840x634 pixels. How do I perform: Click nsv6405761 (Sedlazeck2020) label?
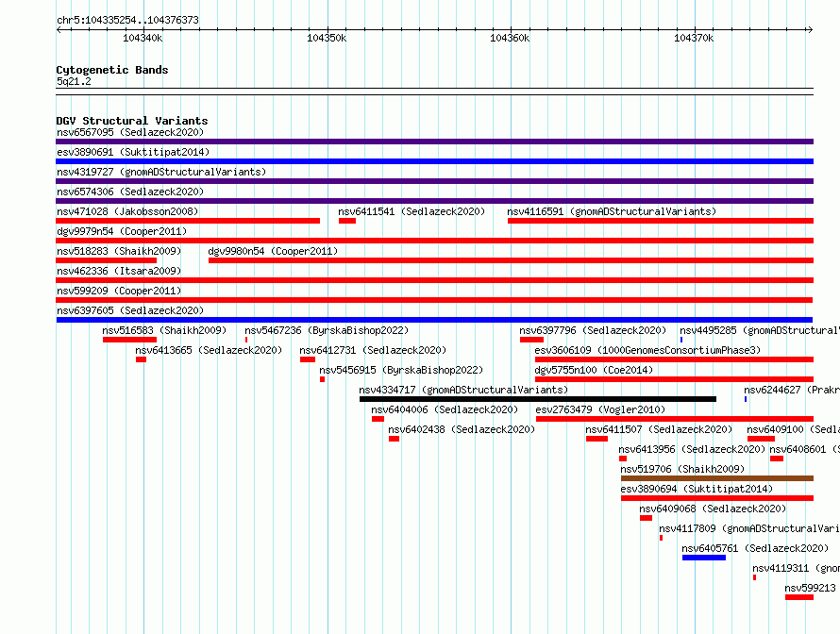point(755,548)
